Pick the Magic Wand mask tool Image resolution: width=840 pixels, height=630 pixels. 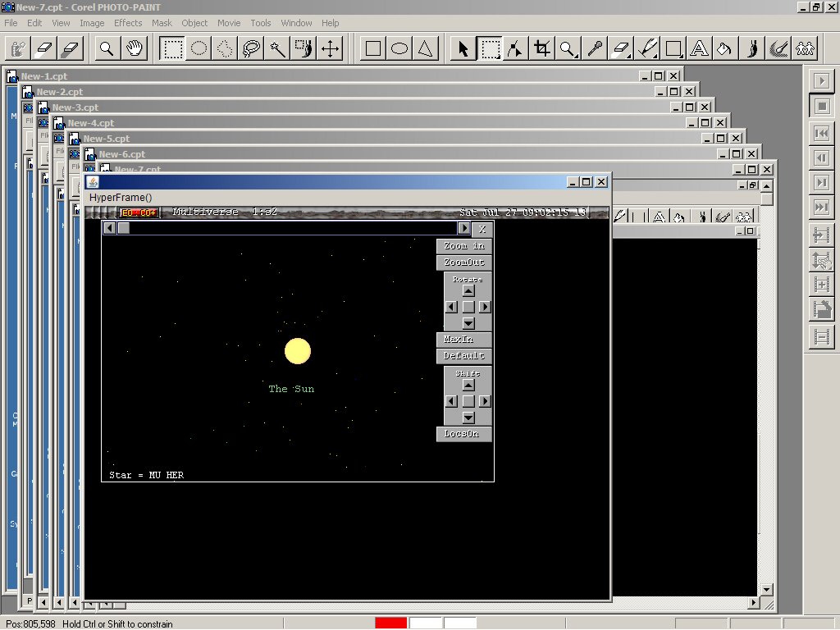(x=278, y=49)
